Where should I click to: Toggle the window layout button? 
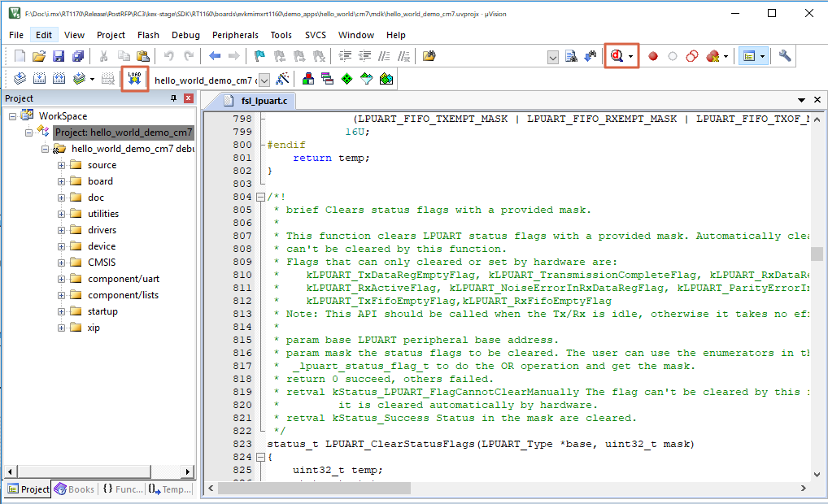pos(749,56)
